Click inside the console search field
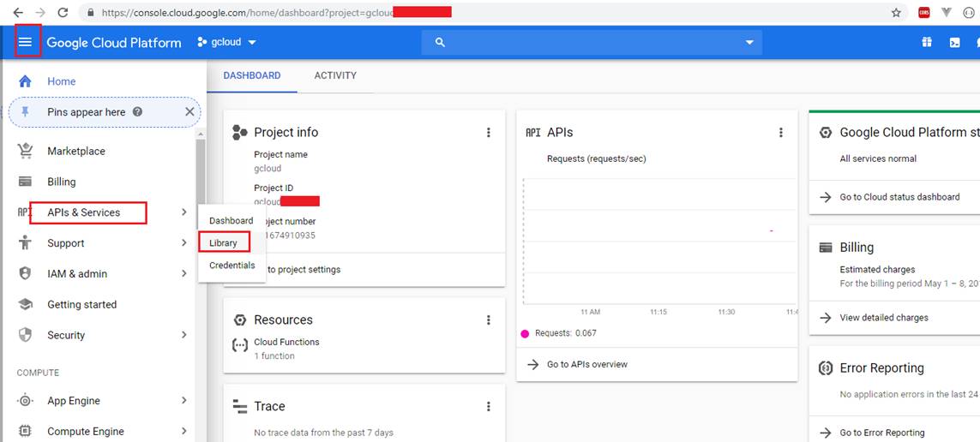Viewport: 980px width, 442px height. point(592,43)
